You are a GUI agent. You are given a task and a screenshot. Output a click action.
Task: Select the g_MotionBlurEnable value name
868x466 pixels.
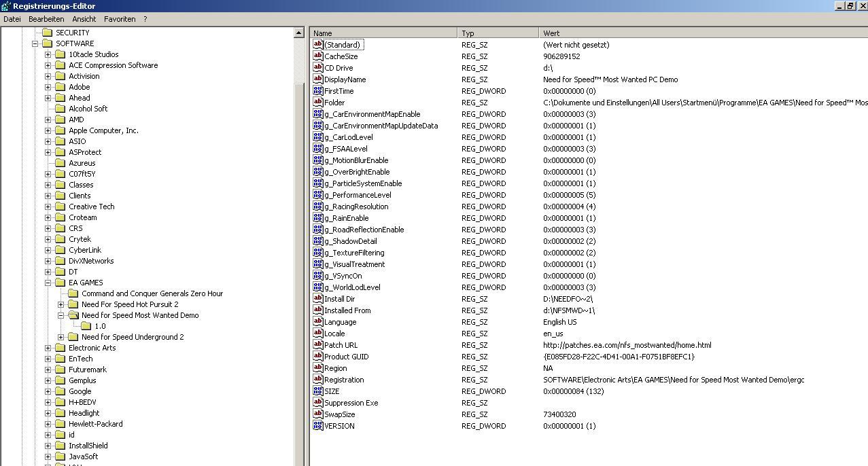[x=356, y=160]
